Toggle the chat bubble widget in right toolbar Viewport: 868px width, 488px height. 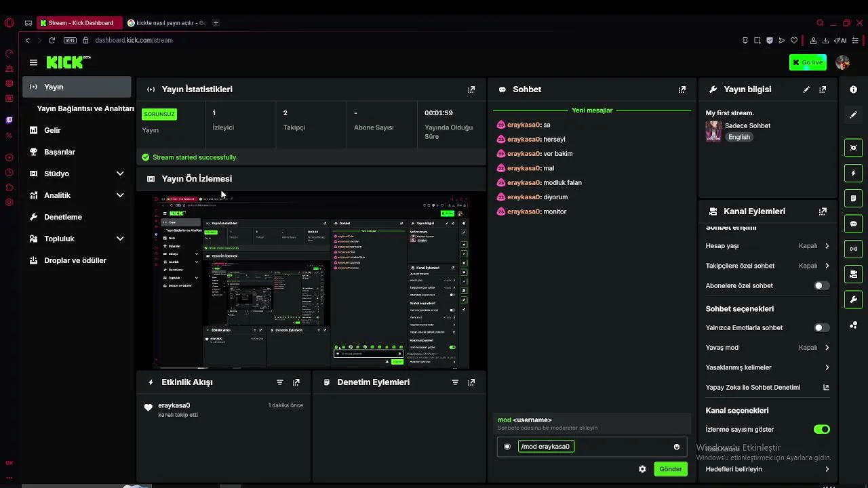click(853, 224)
